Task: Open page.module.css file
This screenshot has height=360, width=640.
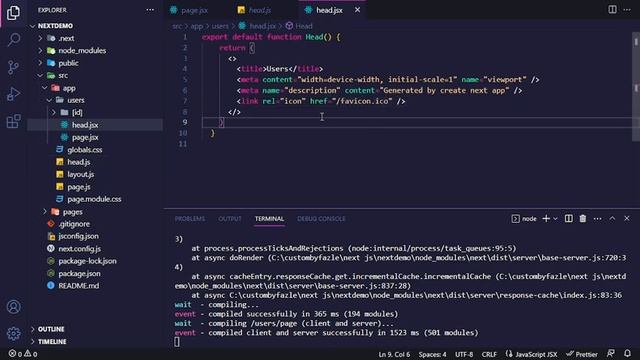Action: click(x=94, y=199)
